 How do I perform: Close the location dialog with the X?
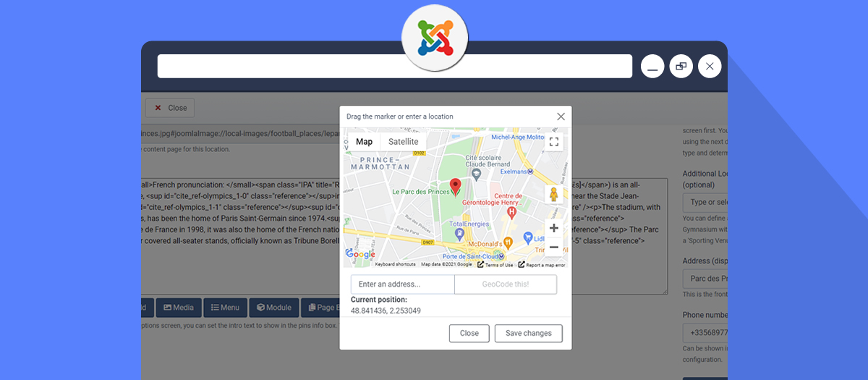point(561,117)
